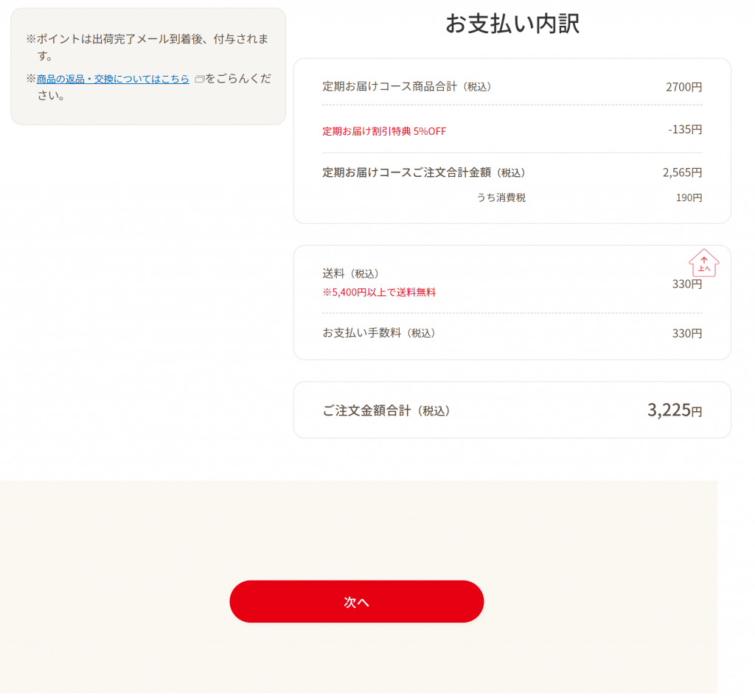Image resolution: width=755 pixels, height=700 pixels.
Task: Click the ※ポイントは出荷完了メール notice text
Action: click(x=147, y=47)
